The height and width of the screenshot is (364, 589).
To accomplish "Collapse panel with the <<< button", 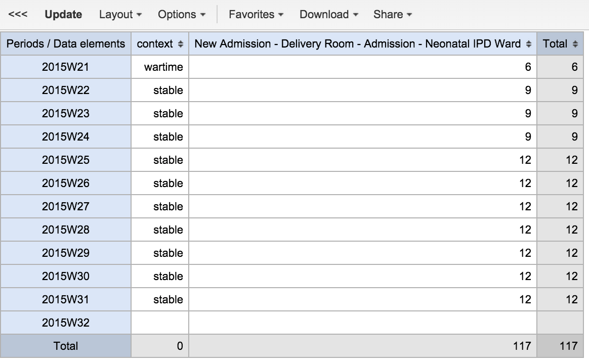I will pyautogui.click(x=18, y=15).
